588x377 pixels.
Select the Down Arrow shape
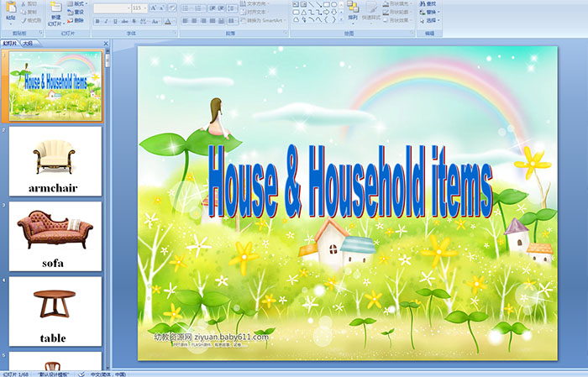pos(334,13)
